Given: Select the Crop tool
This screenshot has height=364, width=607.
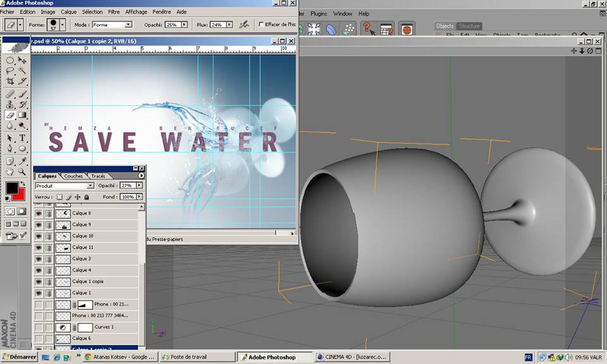Looking at the screenshot, I should (x=10, y=81).
